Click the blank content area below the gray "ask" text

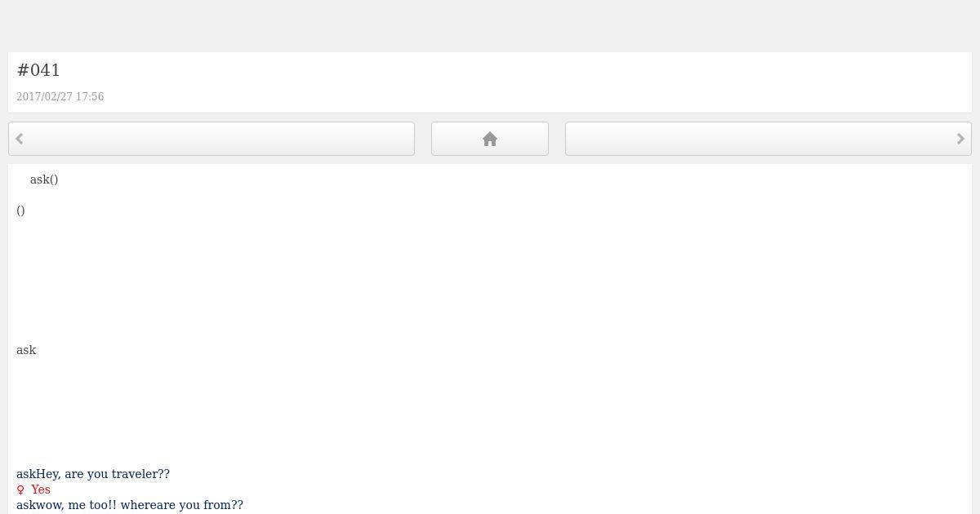click(x=490, y=412)
